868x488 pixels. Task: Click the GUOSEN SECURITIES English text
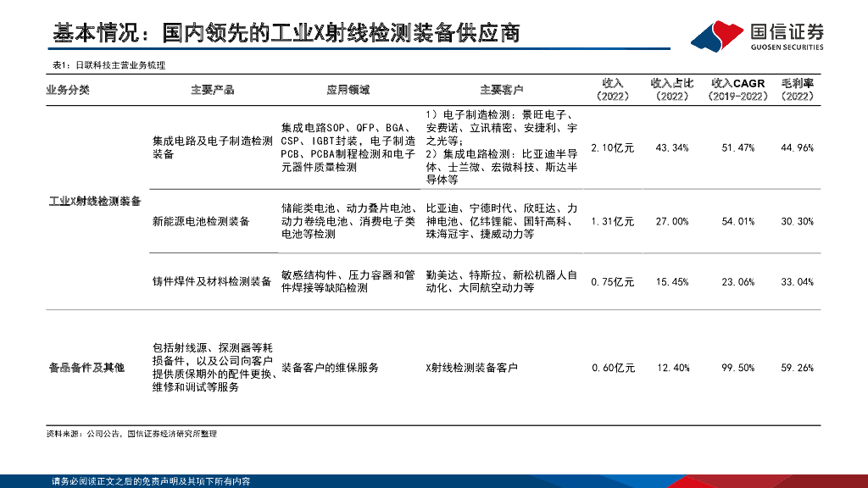point(787,47)
